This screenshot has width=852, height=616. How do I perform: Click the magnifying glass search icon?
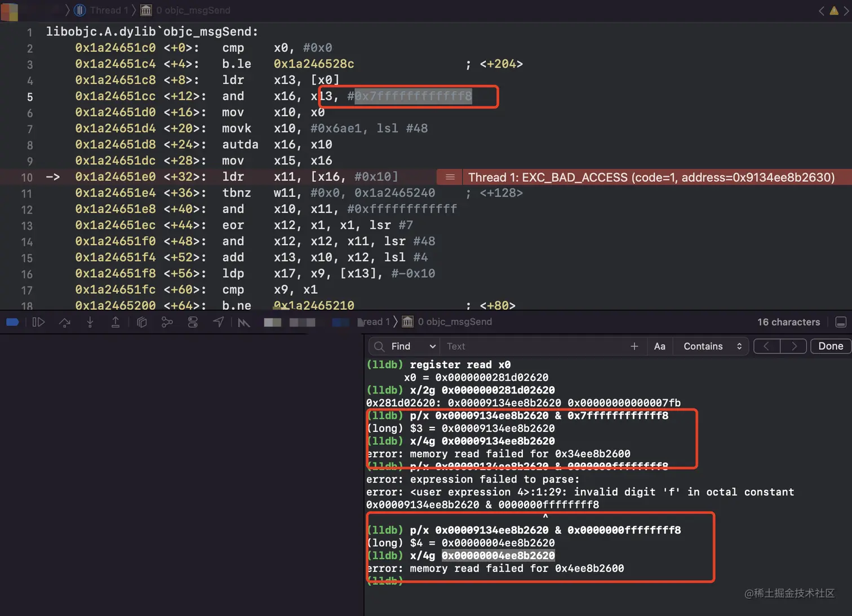[x=379, y=346]
